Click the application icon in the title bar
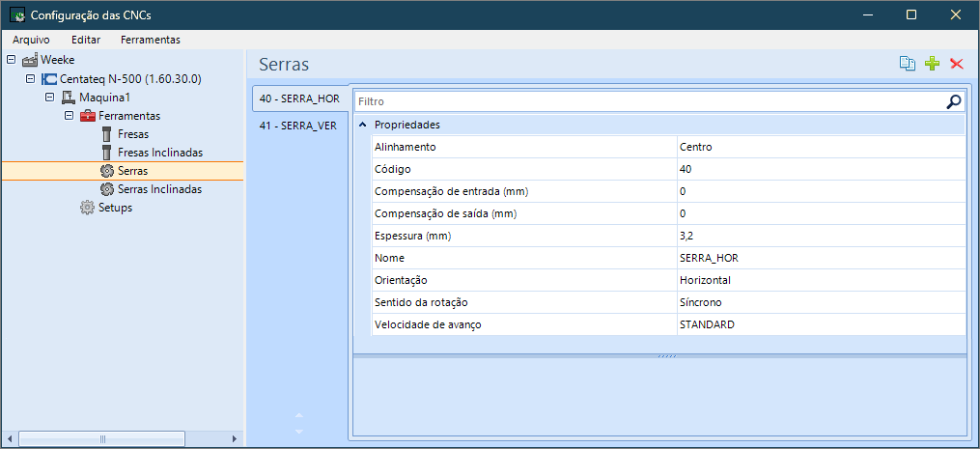The image size is (980, 449). [17, 15]
